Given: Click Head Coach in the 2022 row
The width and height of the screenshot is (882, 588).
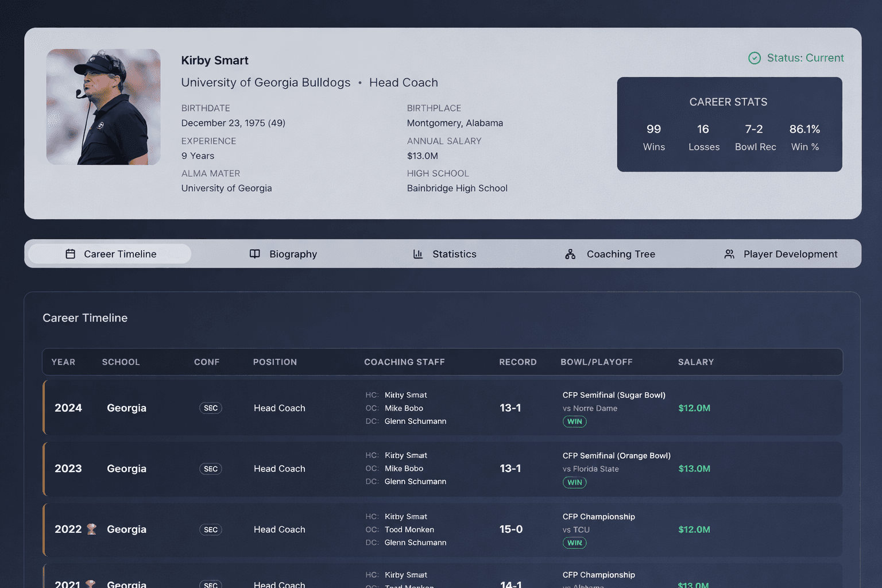Looking at the screenshot, I should (280, 529).
